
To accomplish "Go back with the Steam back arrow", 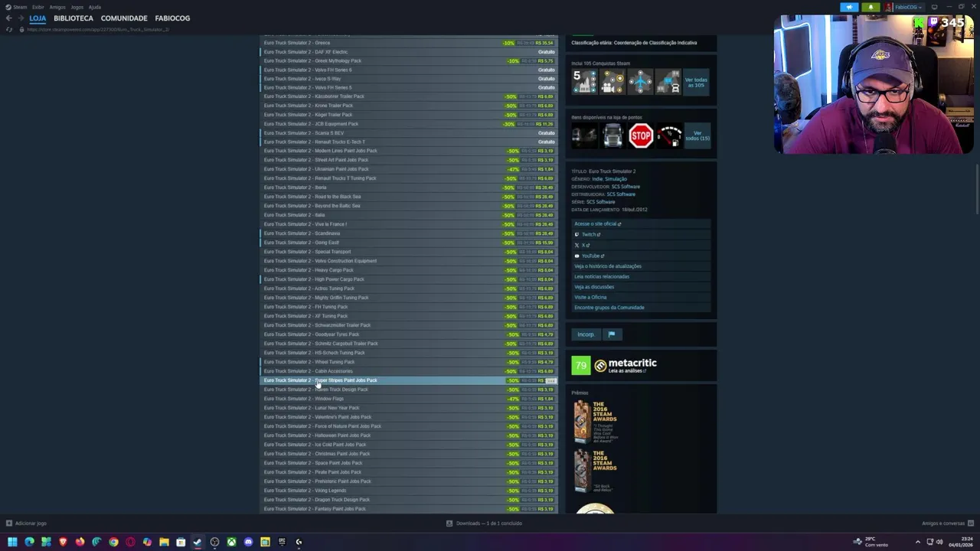I will tap(8, 18).
